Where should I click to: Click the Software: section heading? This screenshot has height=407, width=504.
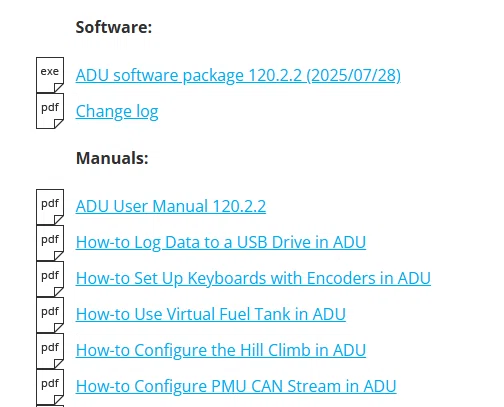[x=114, y=27]
